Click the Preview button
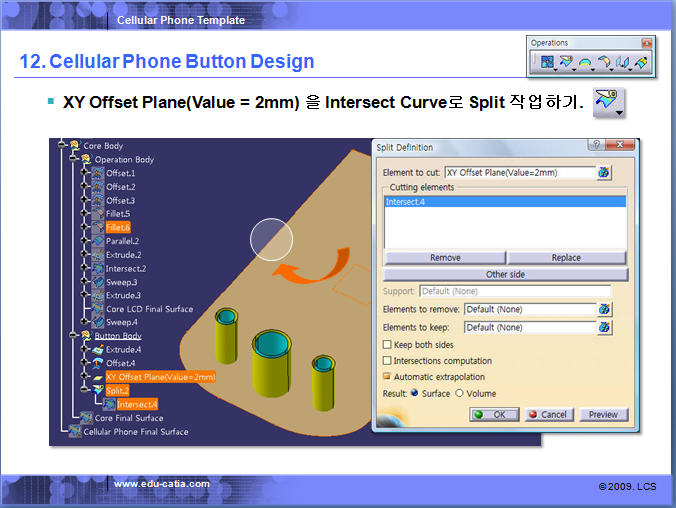This screenshot has height=508, width=676. pyautogui.click(x=603, y=414)
